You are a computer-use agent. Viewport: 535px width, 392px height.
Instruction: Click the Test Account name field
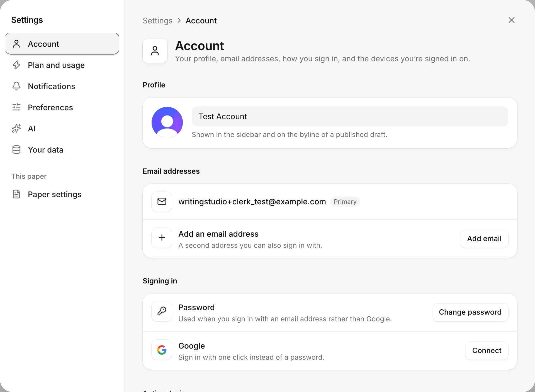click(350, 116)
